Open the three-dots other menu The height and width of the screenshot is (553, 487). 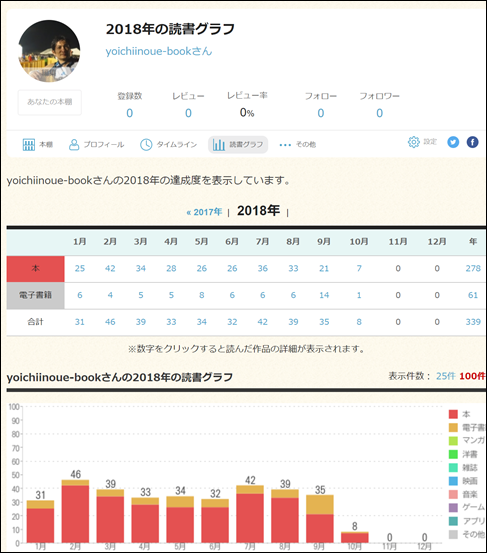click(285, 145)
